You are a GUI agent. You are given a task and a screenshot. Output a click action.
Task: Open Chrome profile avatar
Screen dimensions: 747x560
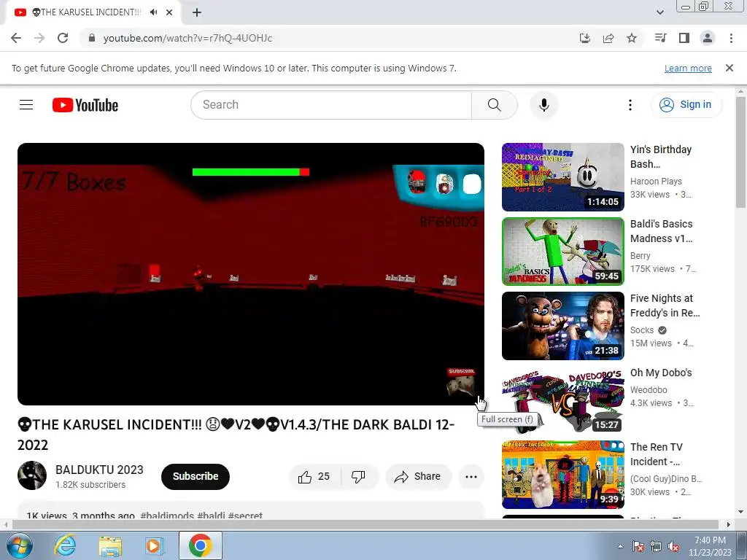coord(708,38)
